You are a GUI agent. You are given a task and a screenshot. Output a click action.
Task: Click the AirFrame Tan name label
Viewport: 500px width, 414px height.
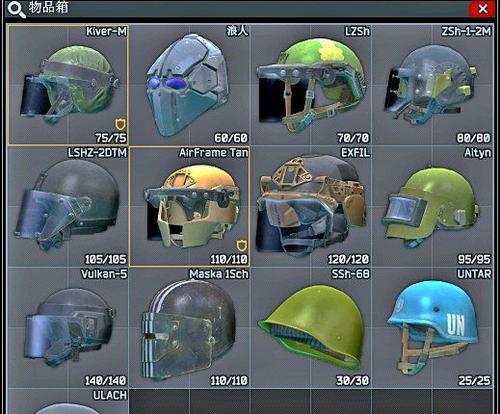pyautogui.click(x=214, y=153)
